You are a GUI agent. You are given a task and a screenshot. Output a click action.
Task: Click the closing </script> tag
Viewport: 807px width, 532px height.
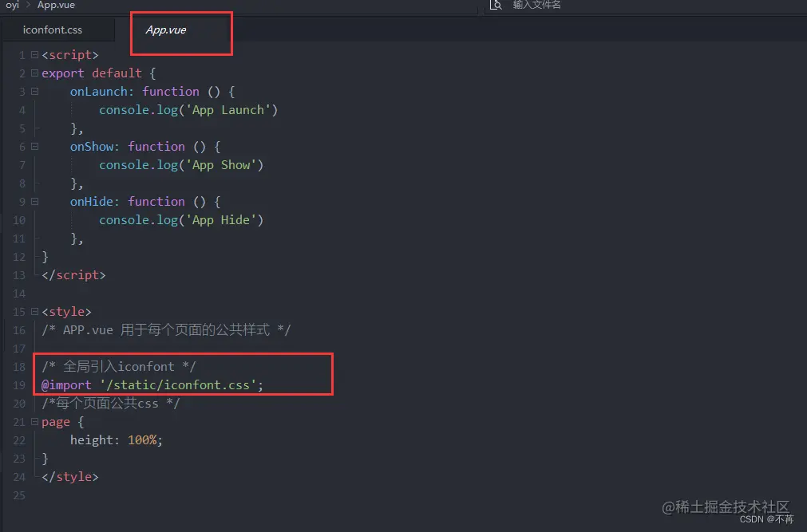click(x=73, y=275)
